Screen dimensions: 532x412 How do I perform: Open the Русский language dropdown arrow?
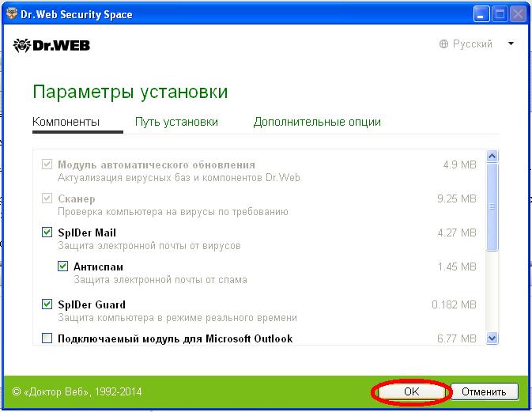[x=511, y=43]
